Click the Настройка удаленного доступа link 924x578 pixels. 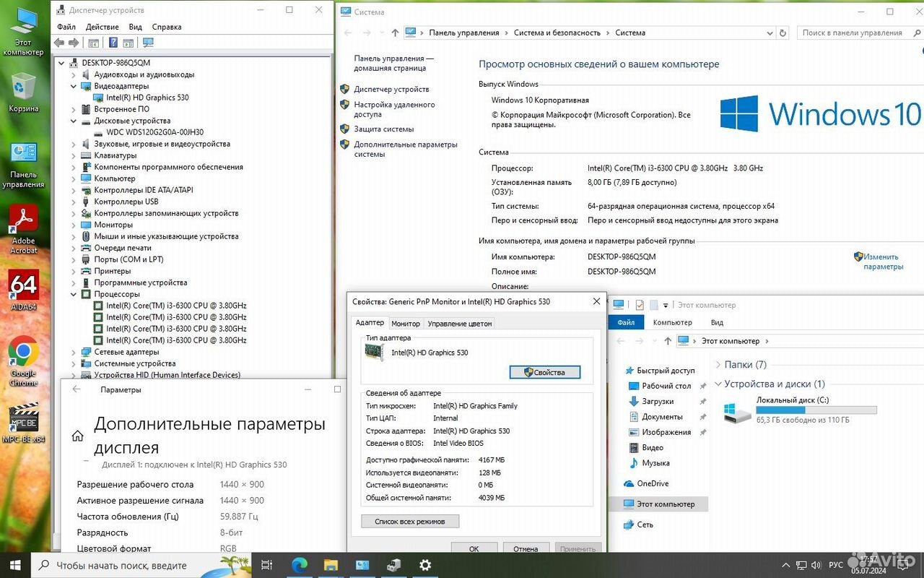pyautogui.click(x=394, y=109)
